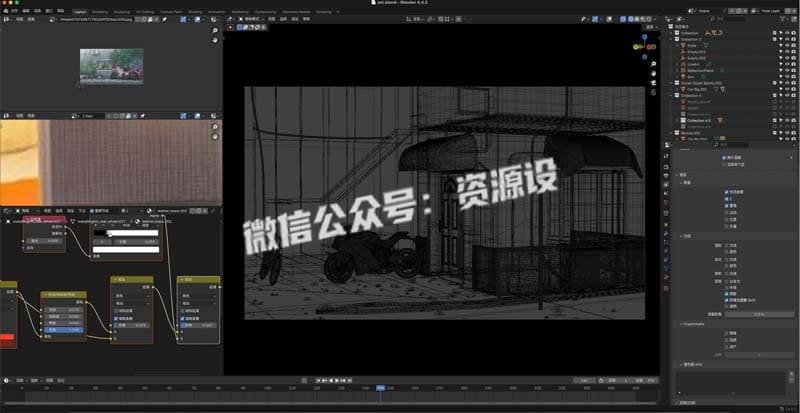Viewport: 800px width, 413px height.
Task: Open the Scene properties tab icon
Action: click(x=666, y=193)
